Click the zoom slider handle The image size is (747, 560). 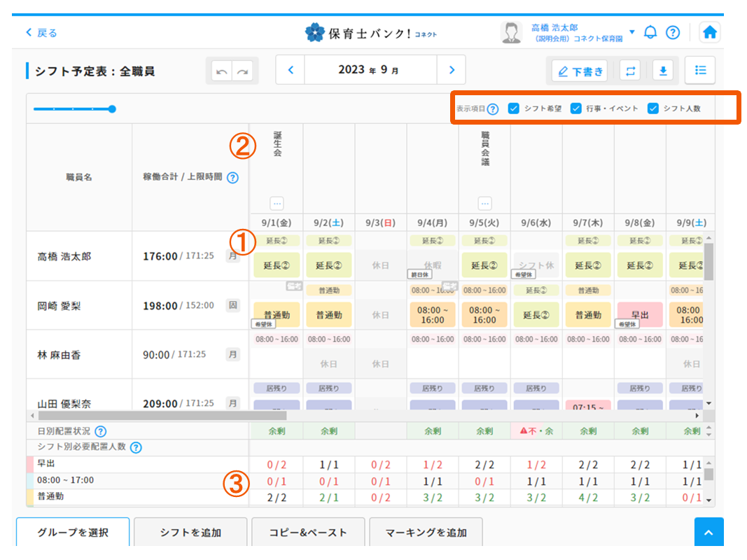(112, 108)
